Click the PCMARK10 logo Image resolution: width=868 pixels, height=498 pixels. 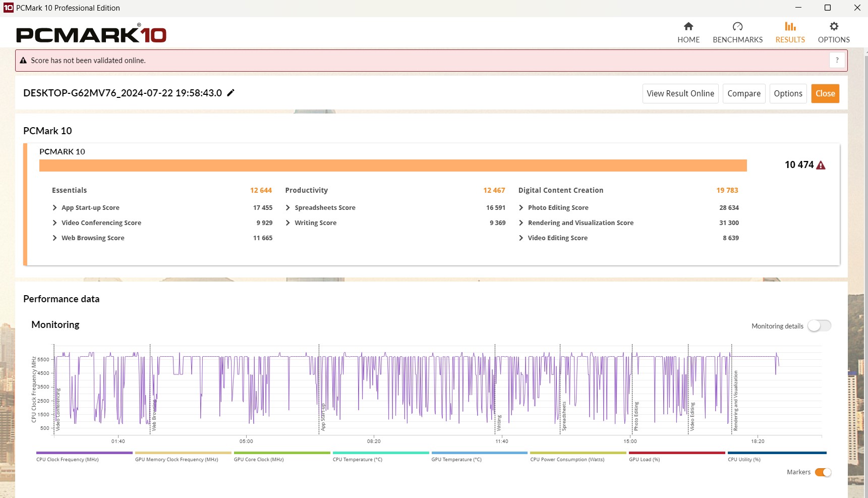(x=91, y=34)
